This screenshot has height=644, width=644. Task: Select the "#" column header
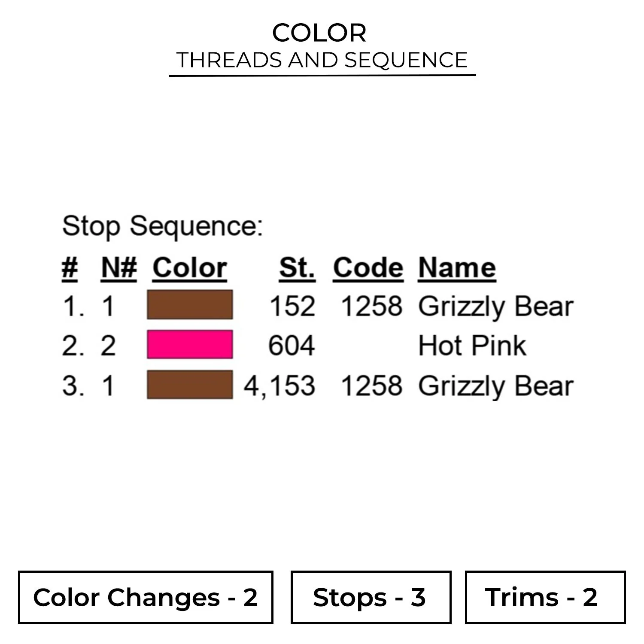pyautogui.click(x=70, y=268)
